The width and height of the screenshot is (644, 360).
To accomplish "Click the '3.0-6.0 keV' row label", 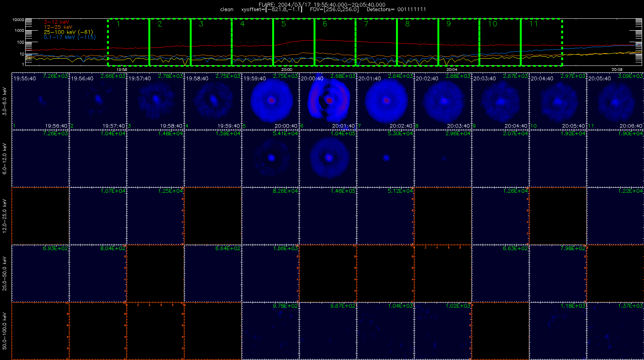I will tap(5, 101).
